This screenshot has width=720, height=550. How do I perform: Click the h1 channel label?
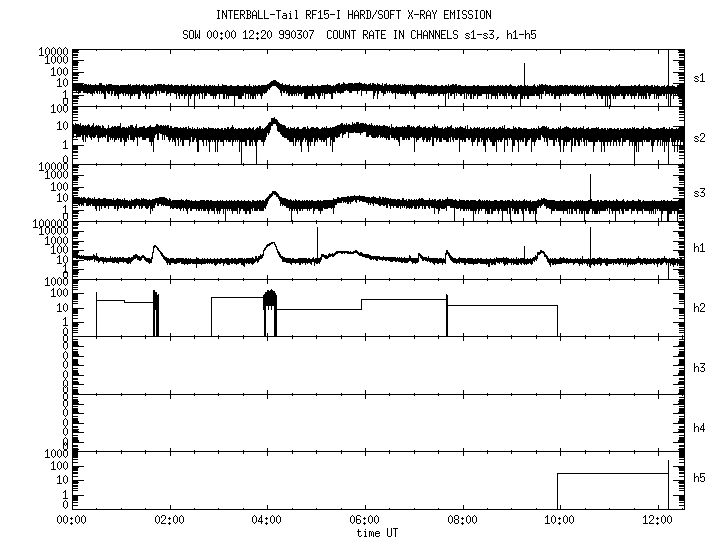[699, 250]
